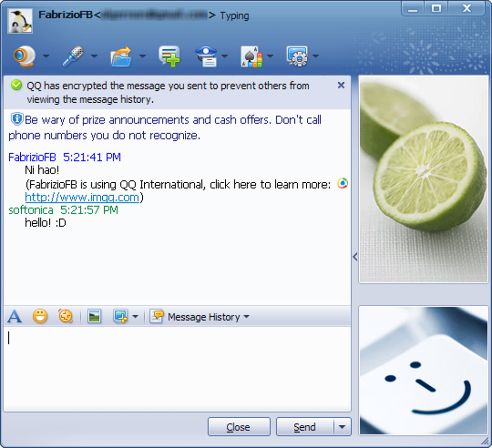Open the http://www.imqq.com link
Image resolution: width=492 pixels, height=448 pixels.
click(82, 197)
